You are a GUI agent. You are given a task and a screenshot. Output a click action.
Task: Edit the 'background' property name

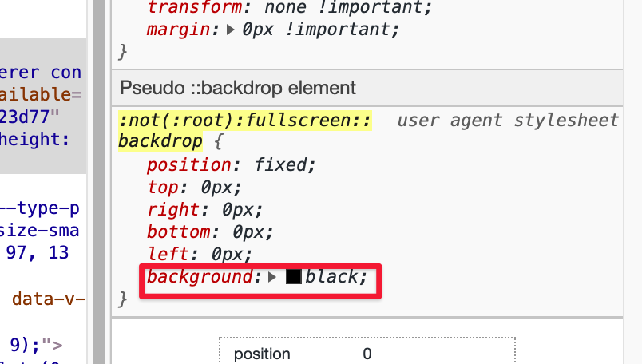point(200,277)
